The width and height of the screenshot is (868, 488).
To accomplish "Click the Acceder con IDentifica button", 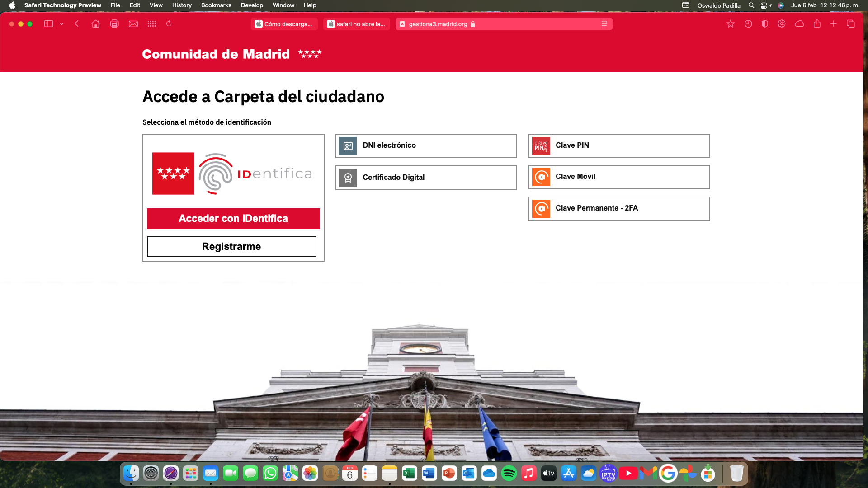I will 233,219.
